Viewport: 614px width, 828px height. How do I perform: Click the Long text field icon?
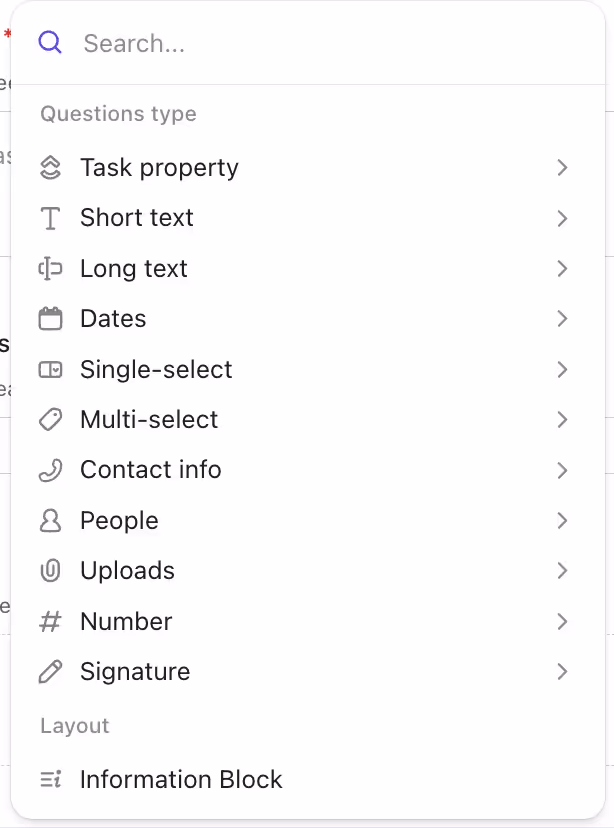50,268
